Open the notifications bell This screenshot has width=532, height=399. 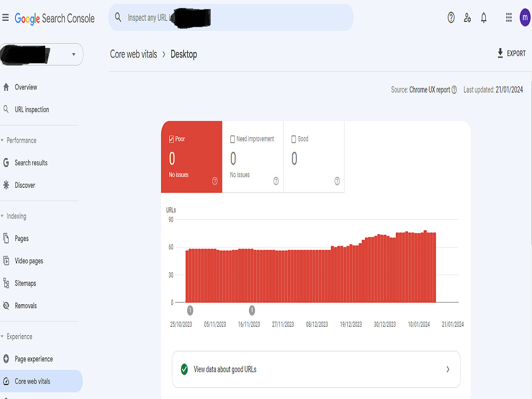click(484, 18)
